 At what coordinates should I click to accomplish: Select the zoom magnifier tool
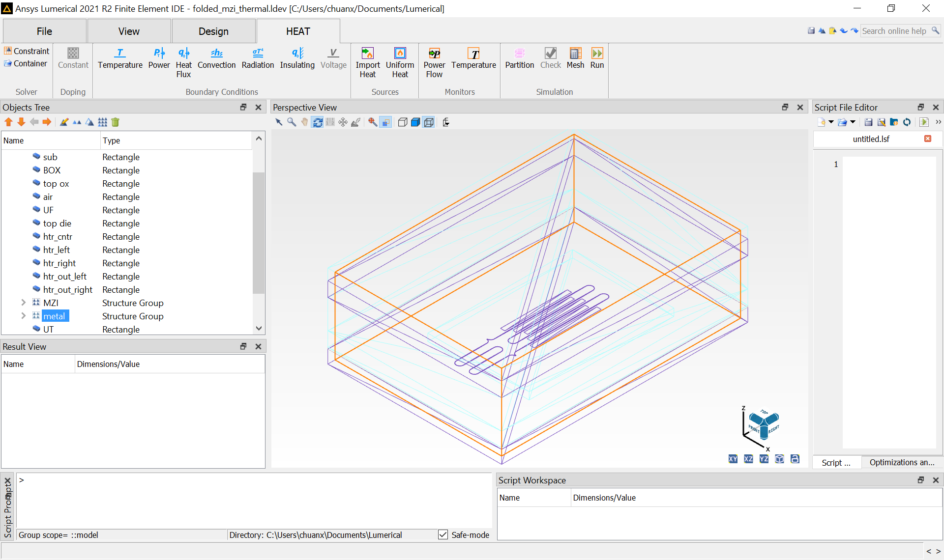292,122
